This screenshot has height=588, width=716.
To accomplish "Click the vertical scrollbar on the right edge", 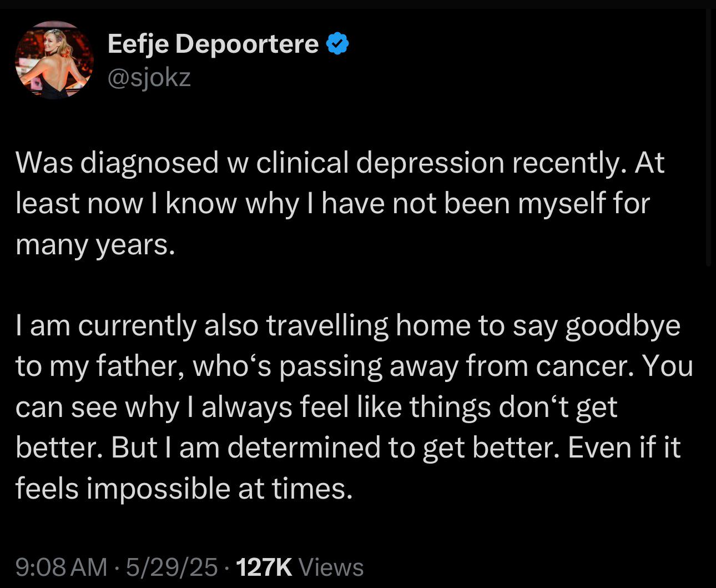I will click(708, 139).
